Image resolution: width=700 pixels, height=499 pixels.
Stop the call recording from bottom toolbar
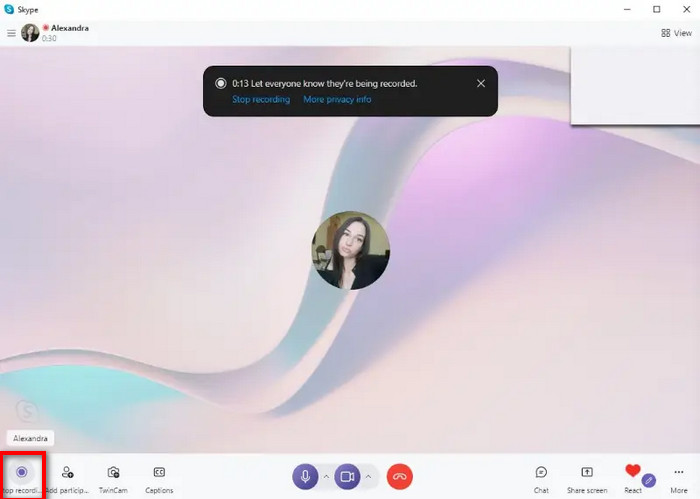pos(22,473)
